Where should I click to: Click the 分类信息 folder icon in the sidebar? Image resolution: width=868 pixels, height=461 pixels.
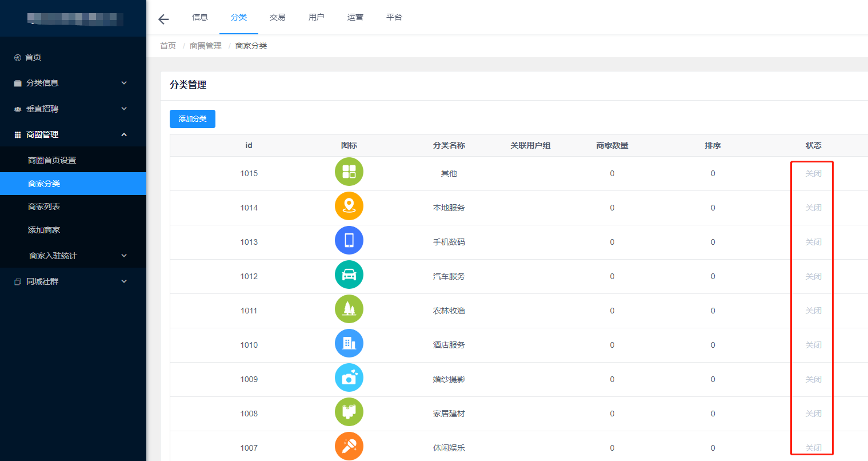coord(18,84)
